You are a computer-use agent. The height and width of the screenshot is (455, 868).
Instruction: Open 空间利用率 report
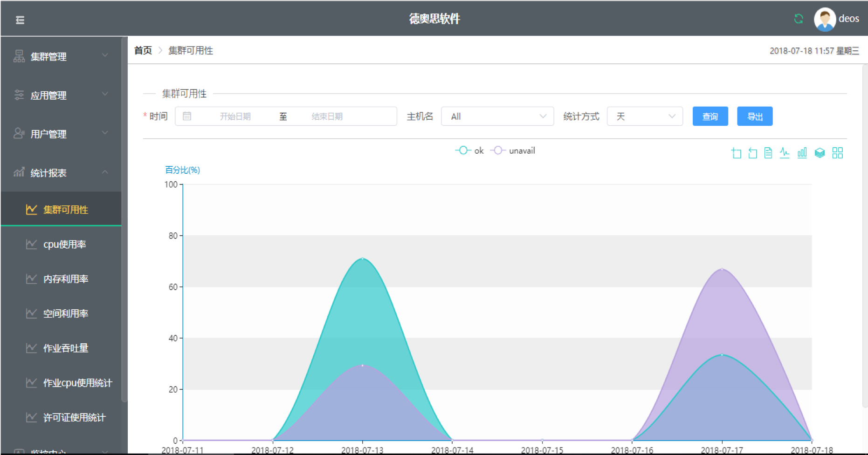tap(61, 313)
